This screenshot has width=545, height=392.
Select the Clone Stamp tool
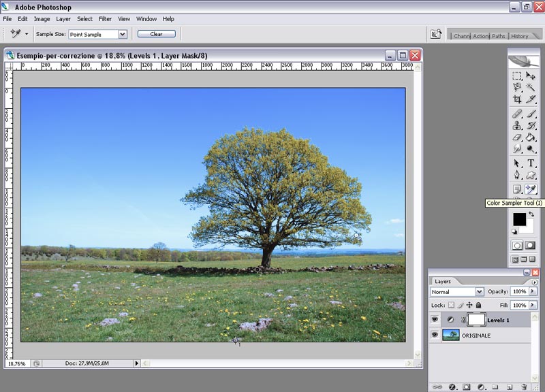pos(517,125)
